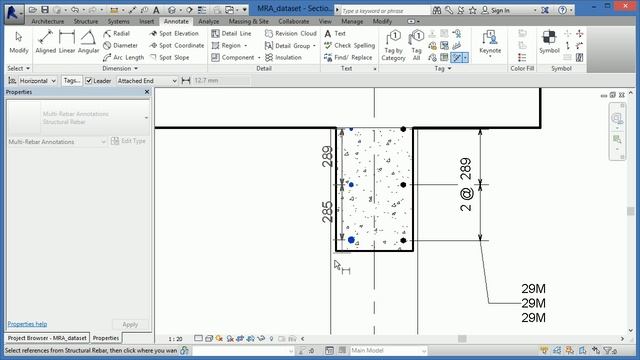Image resolution: width=640 pixels, height=360 pixels.
Task: Choose the Insulation detail tool
Action: (283, 58)
